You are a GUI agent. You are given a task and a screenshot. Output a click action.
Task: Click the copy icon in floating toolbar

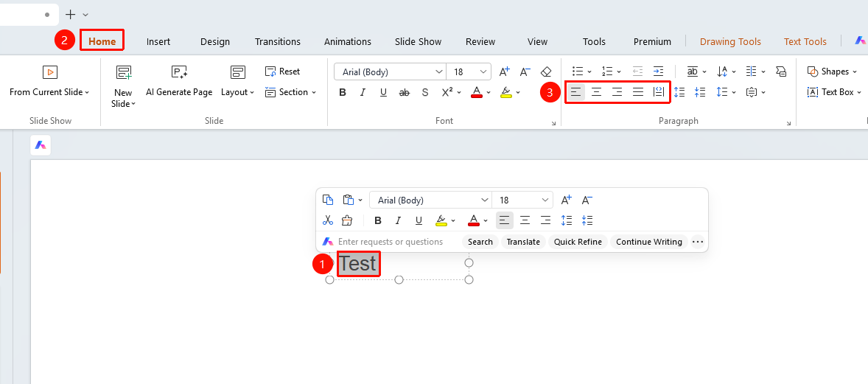pos(328,200)
